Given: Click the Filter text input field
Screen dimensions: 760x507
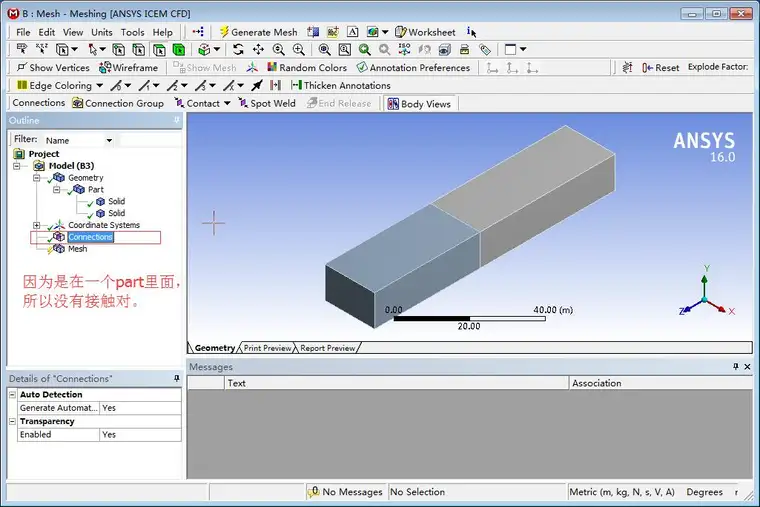Looking at the screenshot, I should pyautogui.click(x=149, y=141).
